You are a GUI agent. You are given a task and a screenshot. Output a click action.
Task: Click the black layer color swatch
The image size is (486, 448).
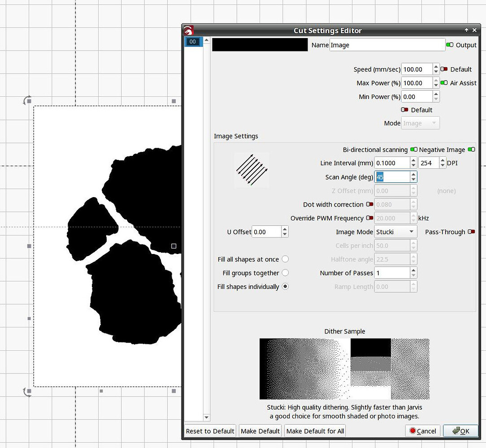(260, 45)
